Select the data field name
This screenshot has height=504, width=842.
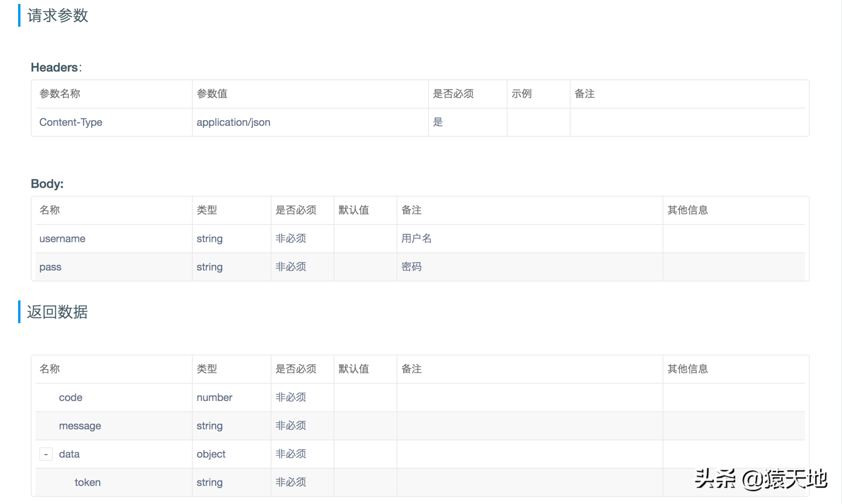point(69,454)
